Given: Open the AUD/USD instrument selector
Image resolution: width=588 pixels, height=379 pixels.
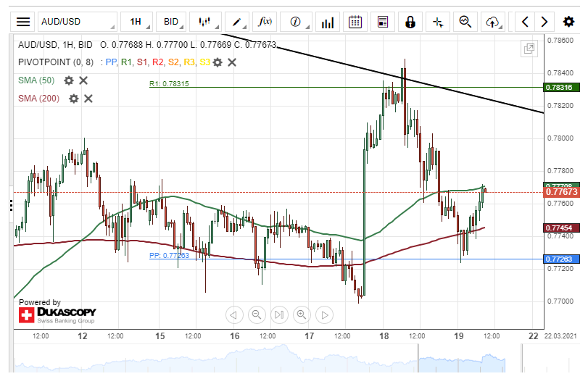Looking at the screenshot, I should click(78, 22).
